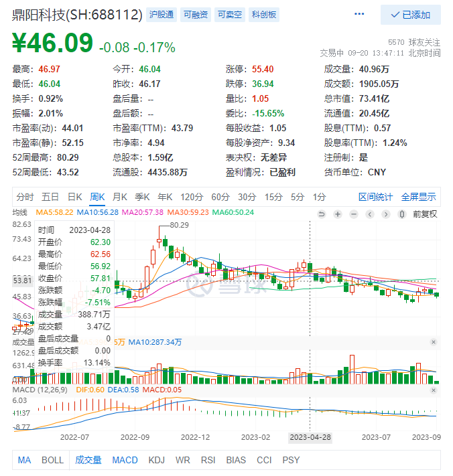Image resolution: width=453 pixels, height=476 pixels.
Task: Switch to the 日K chart tab
Action: 75,197
